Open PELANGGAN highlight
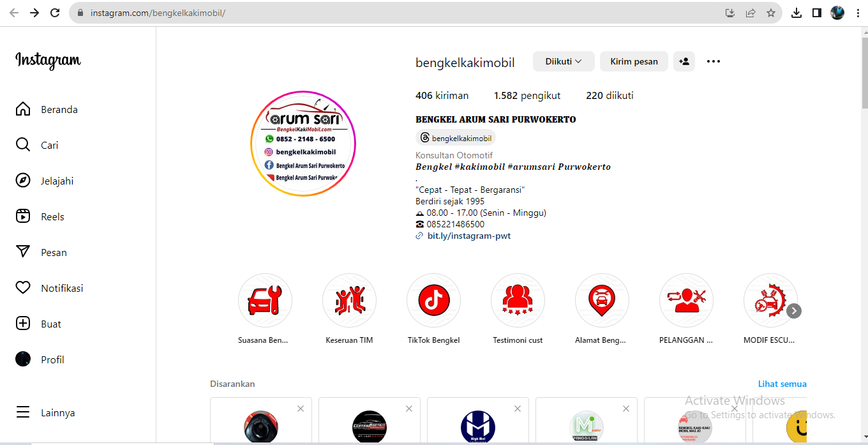 pos(686,301)
